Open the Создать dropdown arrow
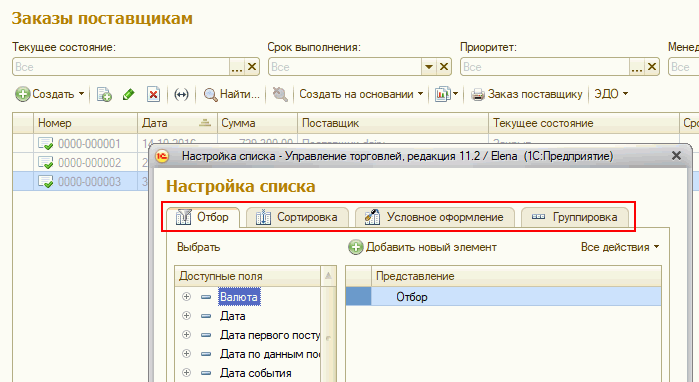699x382 pixels. click(81, 94)
